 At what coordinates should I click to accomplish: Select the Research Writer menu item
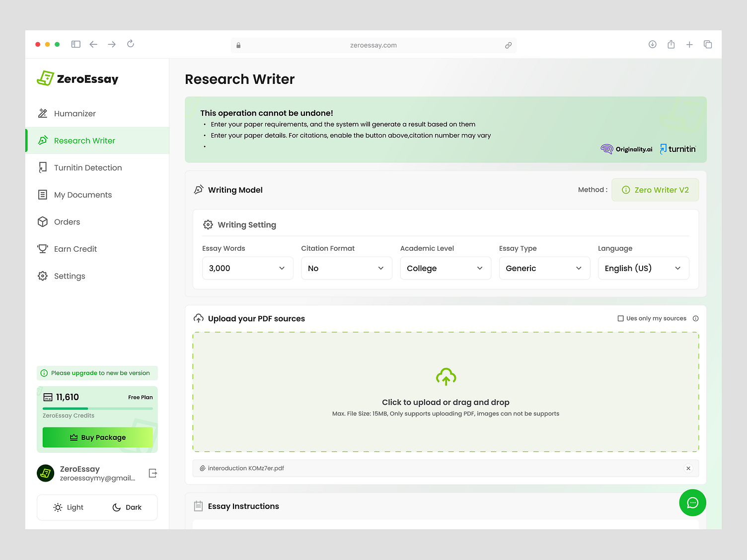[84, 140]
